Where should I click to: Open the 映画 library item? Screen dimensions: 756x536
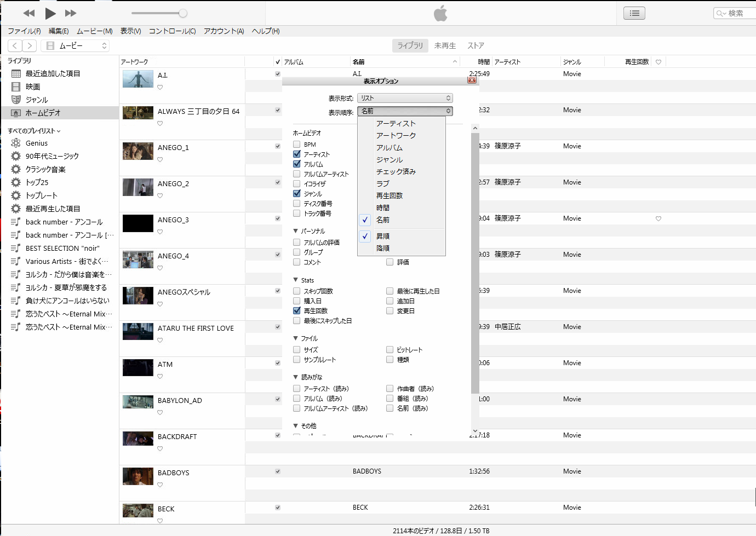(33, 87)
